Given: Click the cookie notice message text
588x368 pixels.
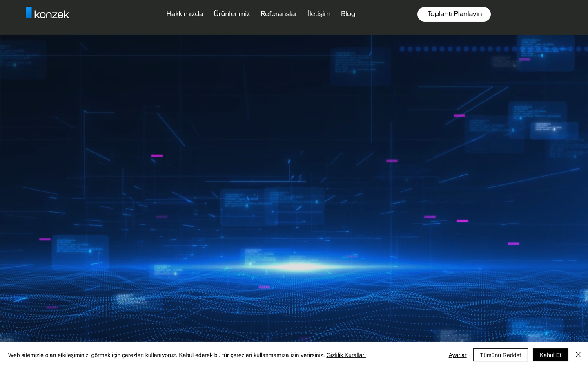Looking at the screenshot, I should click(166, 355).
